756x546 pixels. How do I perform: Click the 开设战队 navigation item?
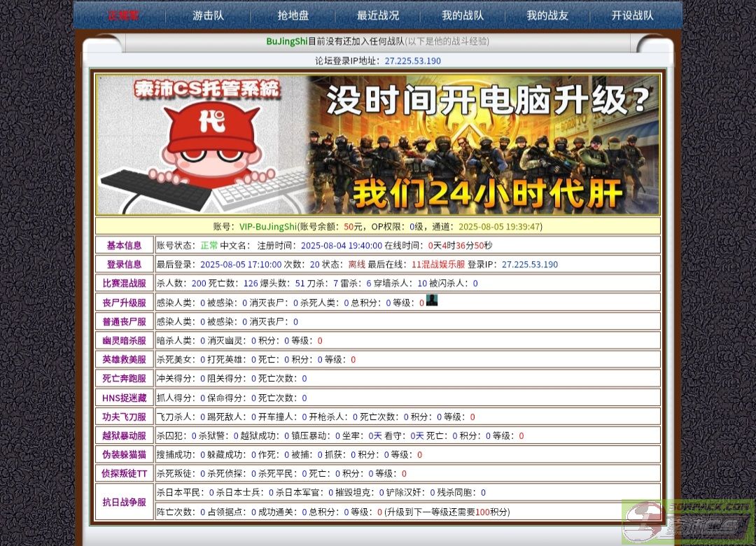point(632,15)
